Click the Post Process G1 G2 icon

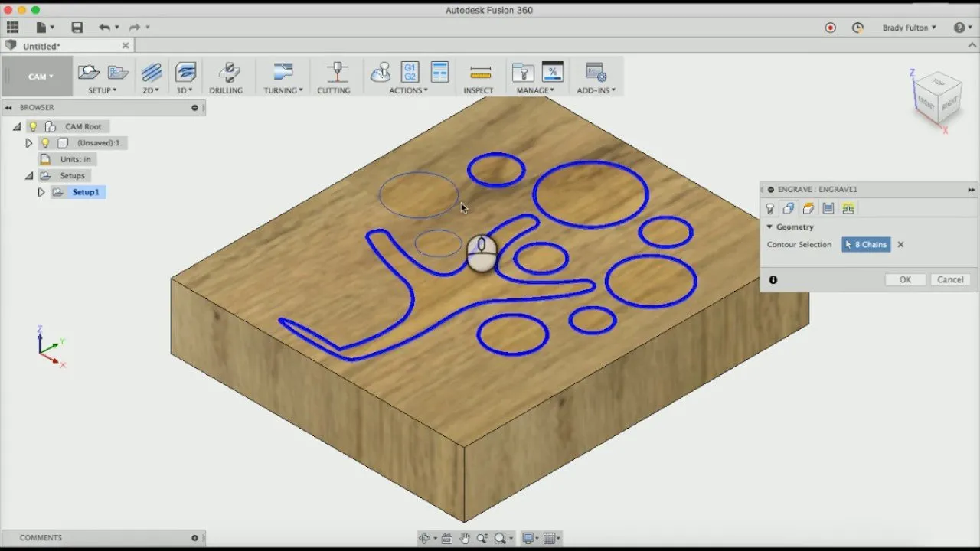pyautogui.click(x=410, y=73)
